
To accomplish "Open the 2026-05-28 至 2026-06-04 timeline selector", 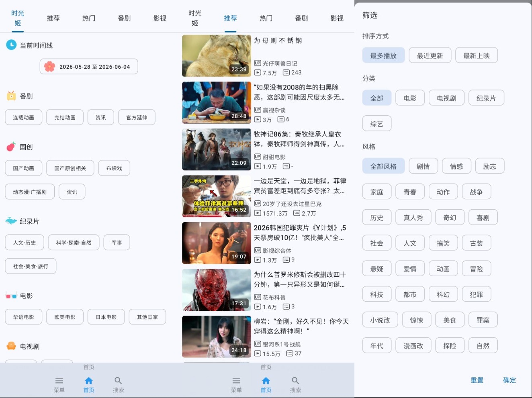I will coord(89,67).
